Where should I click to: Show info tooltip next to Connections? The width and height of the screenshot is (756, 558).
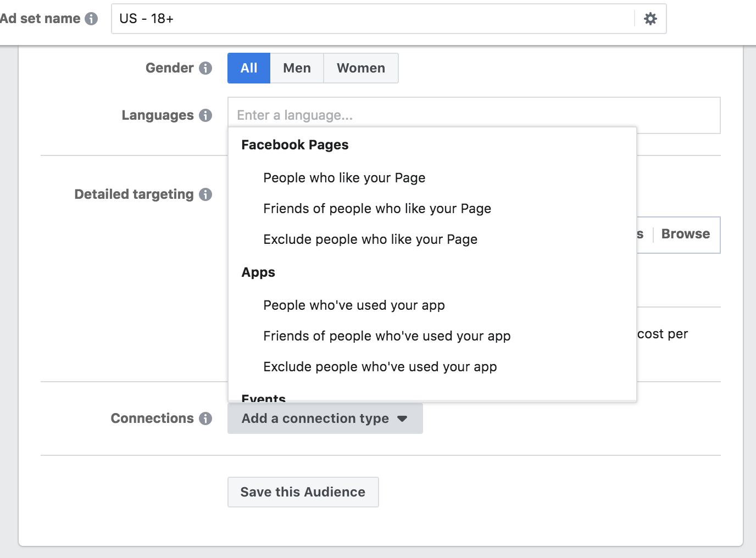coord(205,418)
